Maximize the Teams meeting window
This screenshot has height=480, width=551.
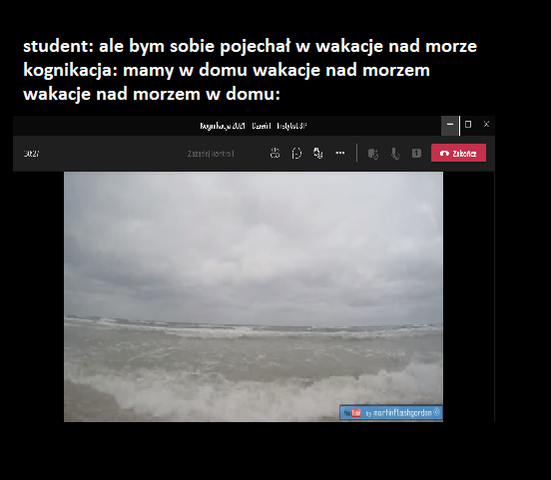click(468, 124)
